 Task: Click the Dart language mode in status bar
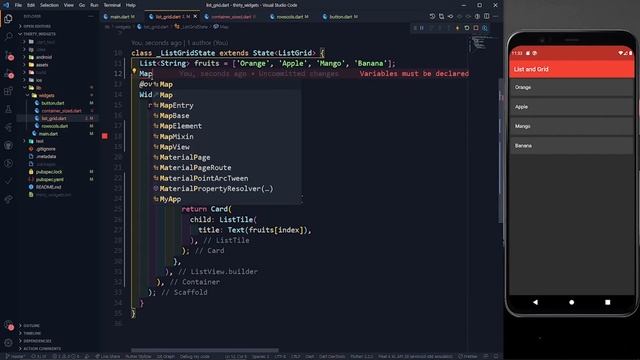pyautogui.click(x=309, y=356)
